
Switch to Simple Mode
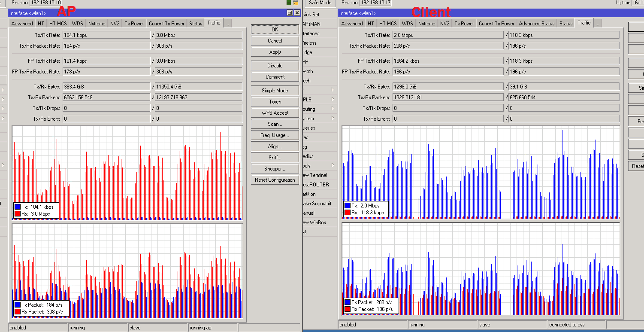coord(275,91)
